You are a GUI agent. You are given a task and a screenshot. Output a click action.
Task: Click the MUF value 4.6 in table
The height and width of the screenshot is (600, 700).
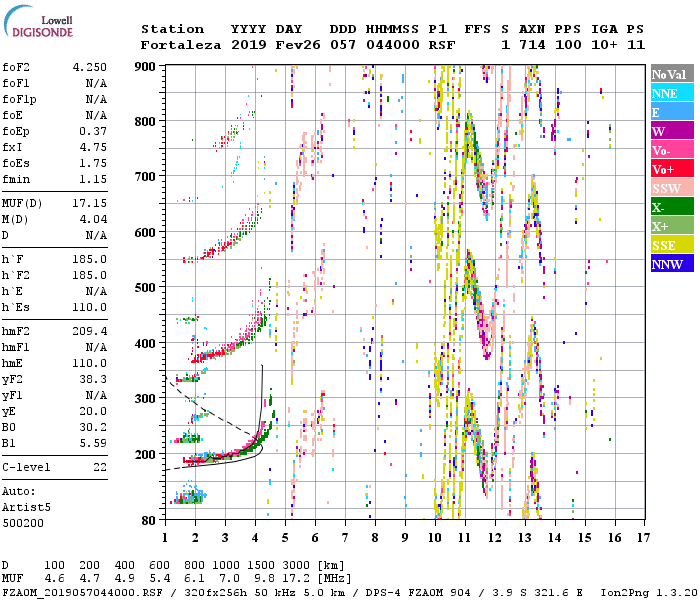click(54, 579)
